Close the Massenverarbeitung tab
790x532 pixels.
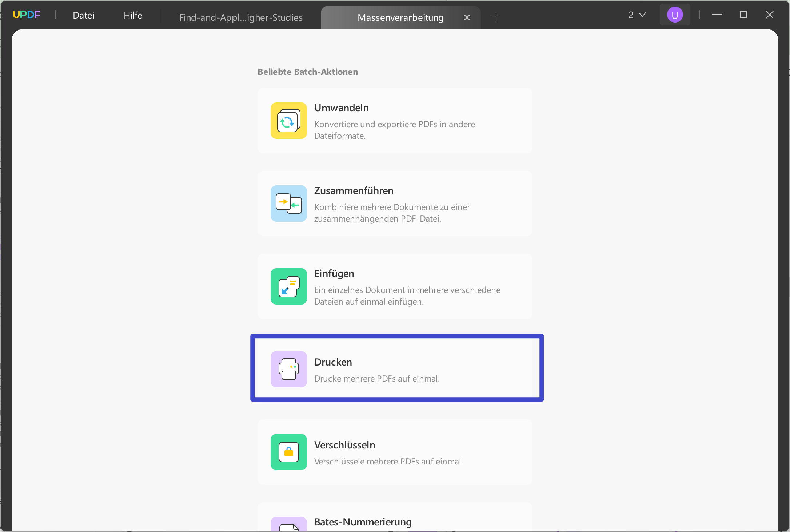point(467,17)
